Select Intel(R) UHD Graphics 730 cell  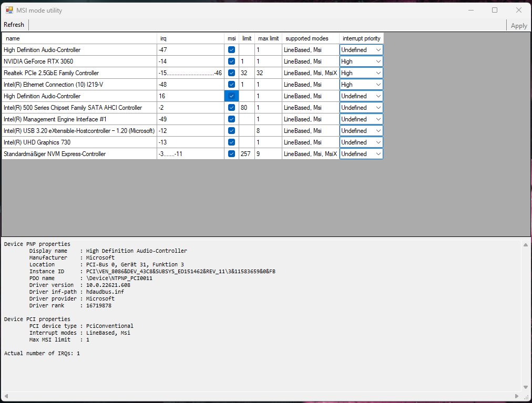click(x=79, y=142)
